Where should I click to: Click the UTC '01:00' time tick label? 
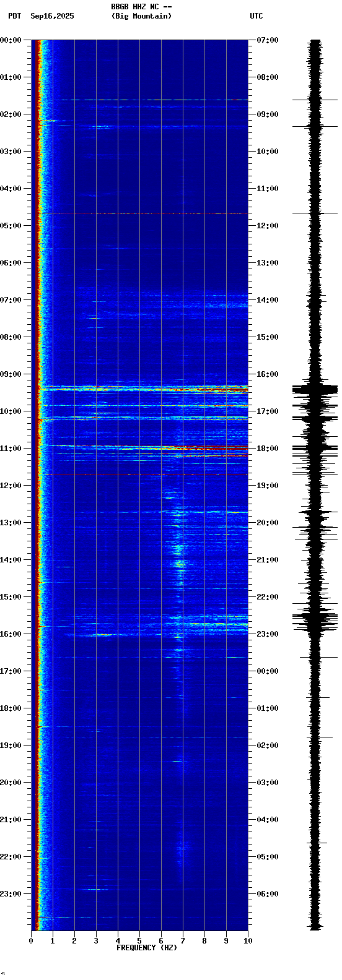coord(268,708)
